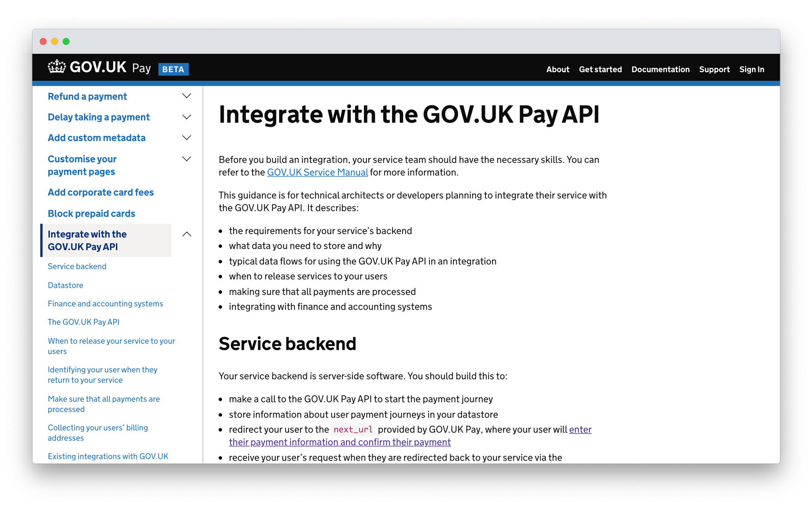Click the red close window button
Image resolution: width=812 pixels, height=506 pixels.
[43, 42]
